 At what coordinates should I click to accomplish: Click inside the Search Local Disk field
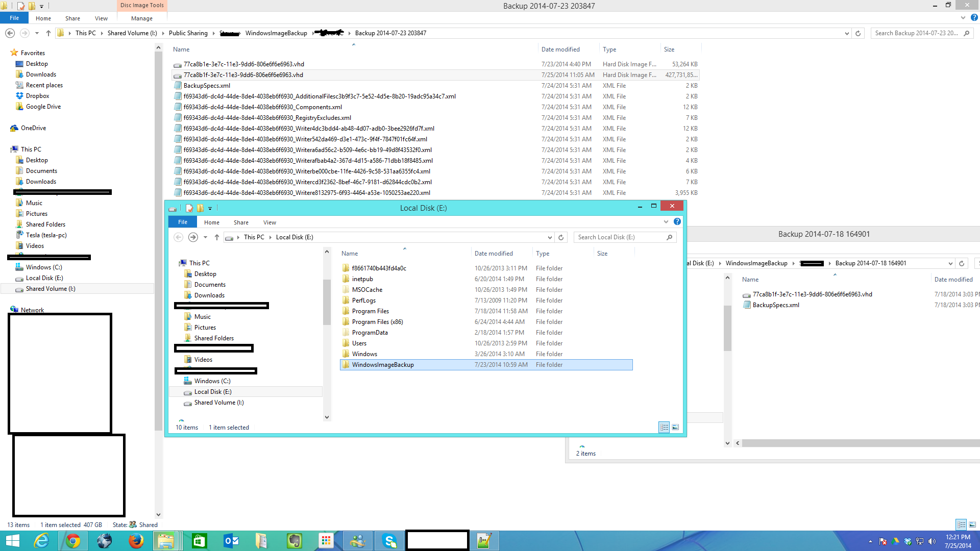point(618,237)
